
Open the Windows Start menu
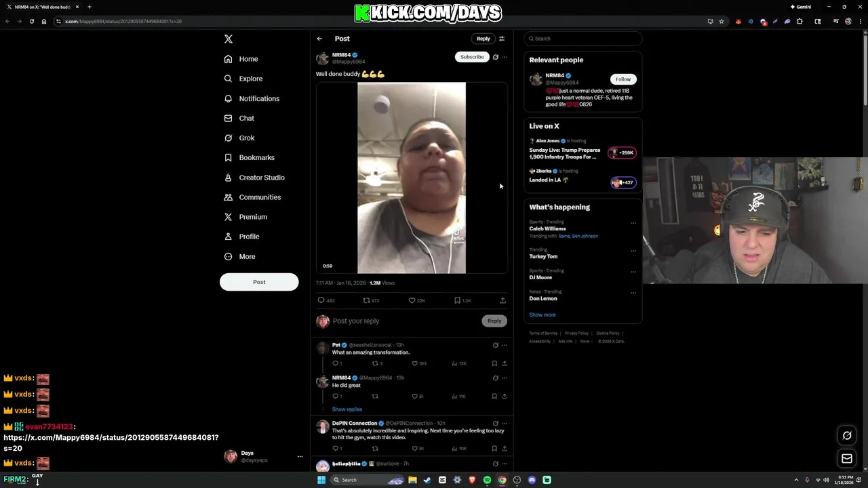[321, 480]
